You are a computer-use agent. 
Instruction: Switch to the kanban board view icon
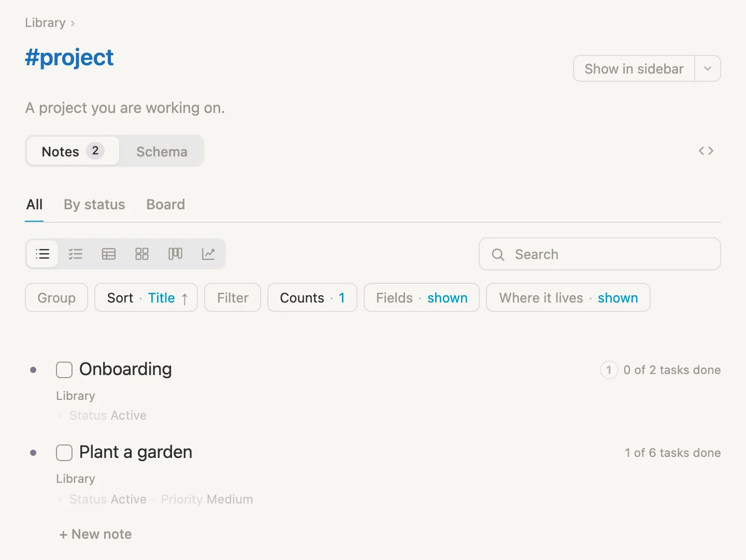(x=175, y=254)
